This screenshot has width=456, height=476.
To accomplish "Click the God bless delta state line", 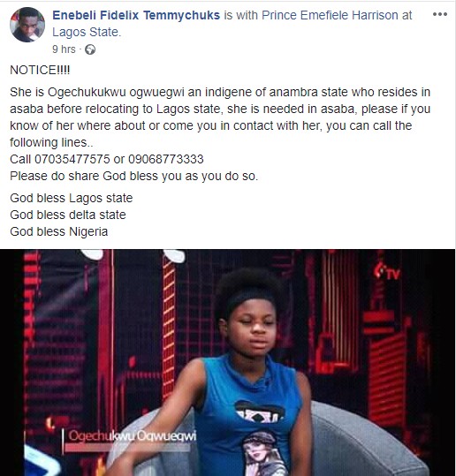I will [68, 215].
